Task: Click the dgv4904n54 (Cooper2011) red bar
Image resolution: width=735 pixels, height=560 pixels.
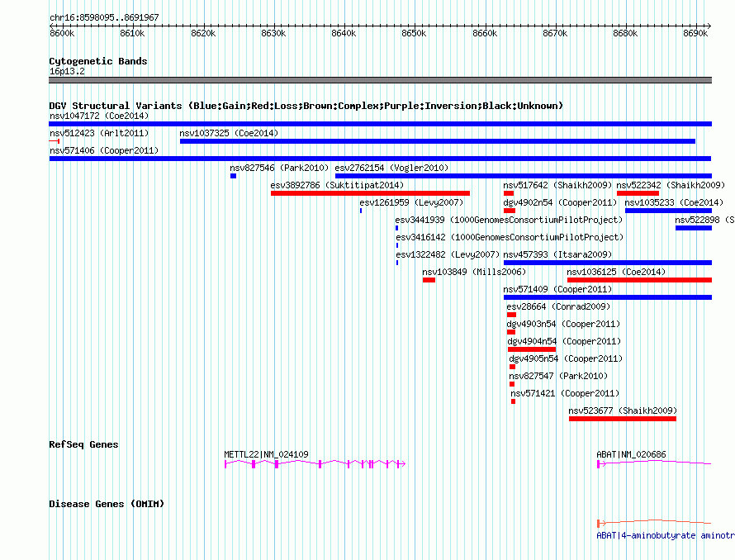Action: pyautogui.click(x=532, y=349)
